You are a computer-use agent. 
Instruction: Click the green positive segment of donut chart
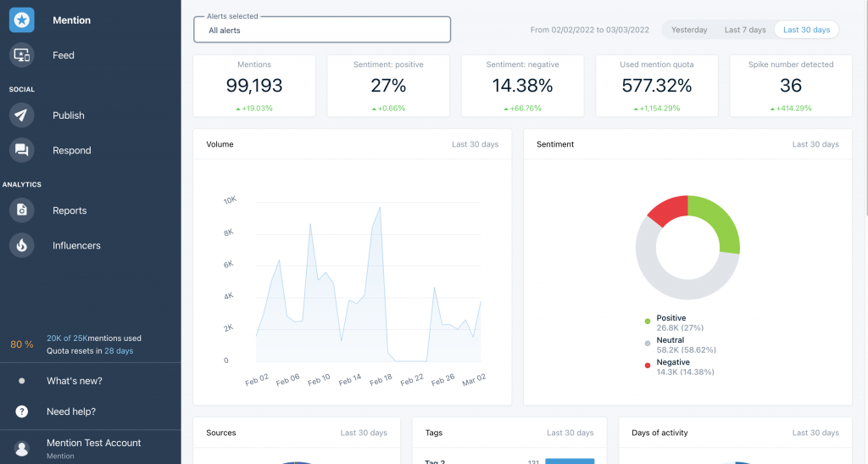pos(721,222)
